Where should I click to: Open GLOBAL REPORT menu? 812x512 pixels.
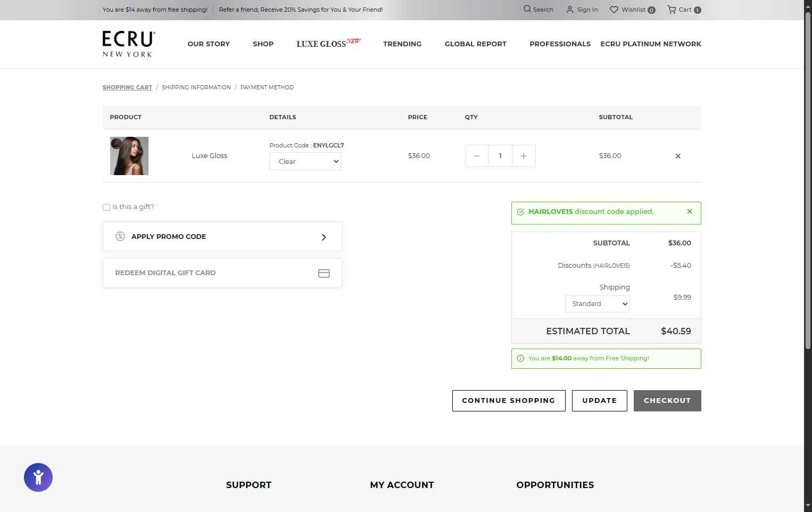click(476, 44)
